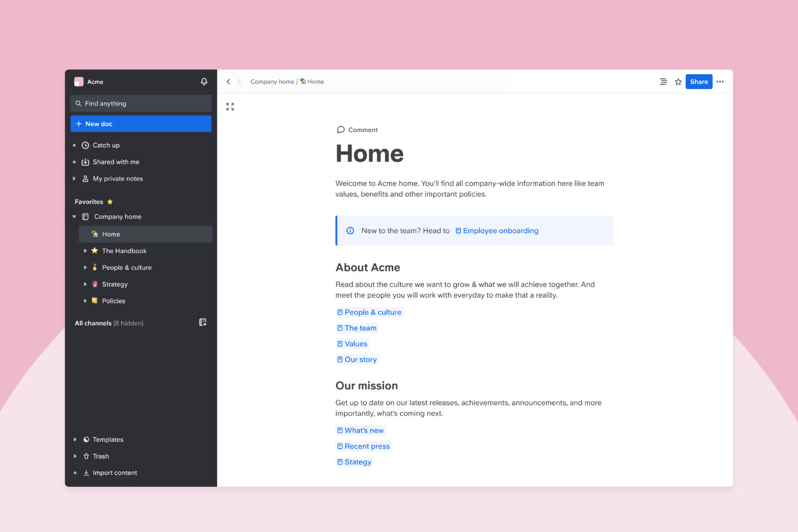Click the Catch up clock icon
Image resolution: width=798 pixels, height=532 pixels.
pyautogui.click(x=85, y=145)
